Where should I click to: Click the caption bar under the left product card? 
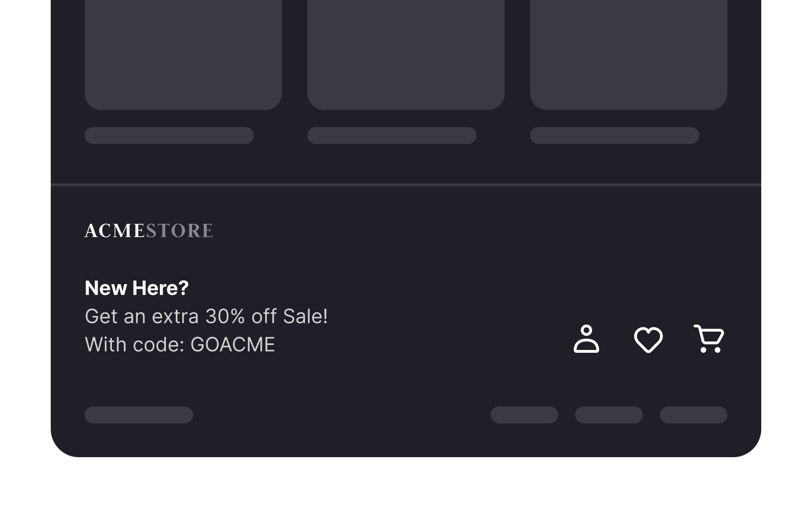pos(168,135)
